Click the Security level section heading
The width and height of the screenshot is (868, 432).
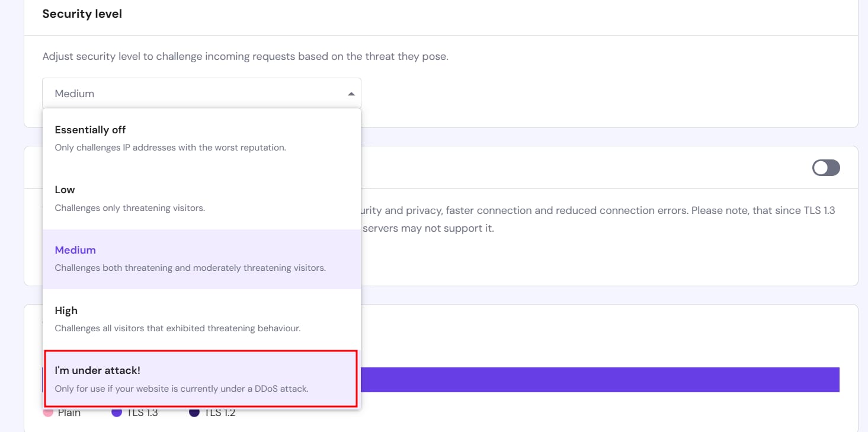click(82, 14)
